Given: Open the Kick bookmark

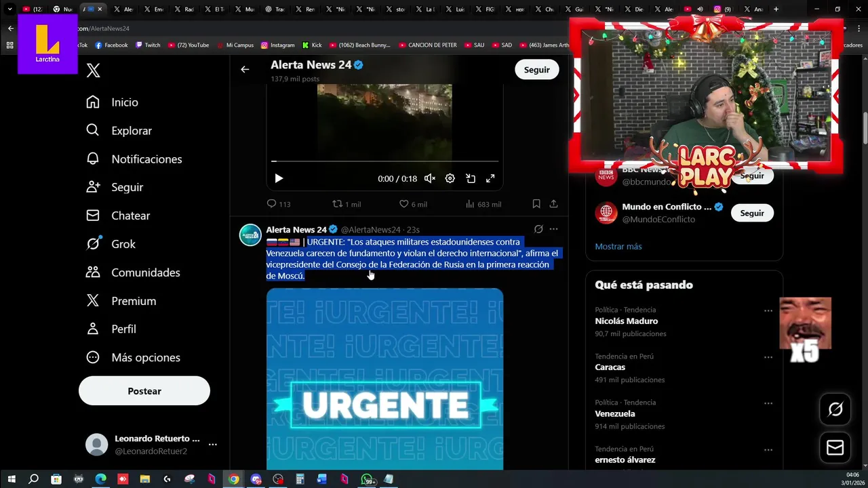Looking at the screenshot, I should [x=312, y=45].
